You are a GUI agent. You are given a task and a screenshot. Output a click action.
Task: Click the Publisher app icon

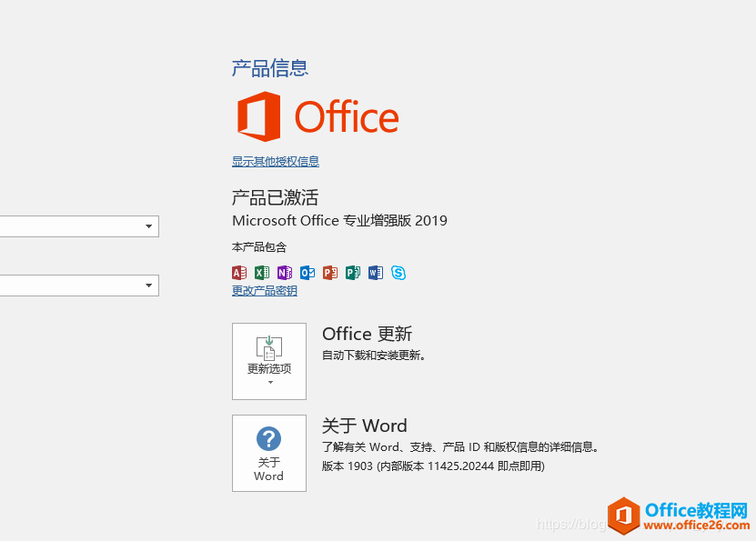pyautogui.click(x=353, y=272)
